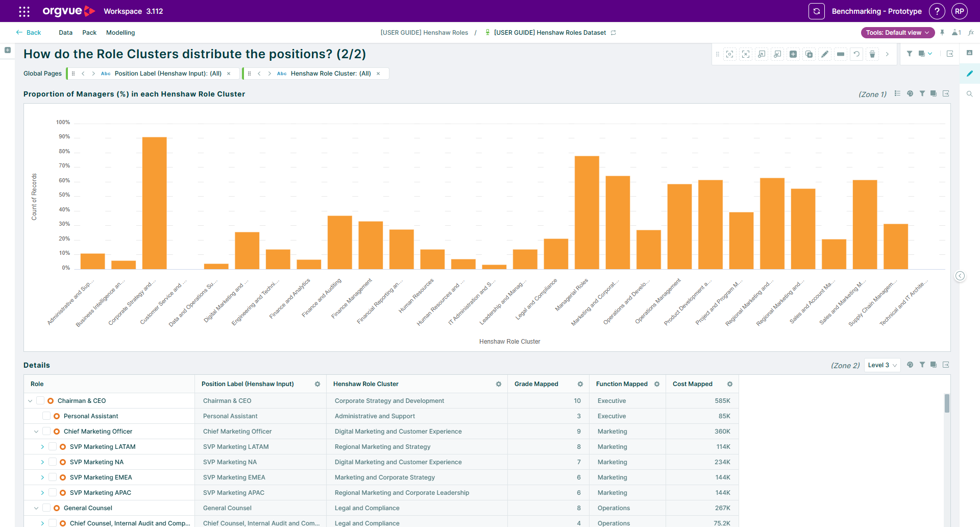Click the refresh sync icon in header
The width and height of the screenshot is (980, 527).
pyautogui.click(x=817, y=11)
